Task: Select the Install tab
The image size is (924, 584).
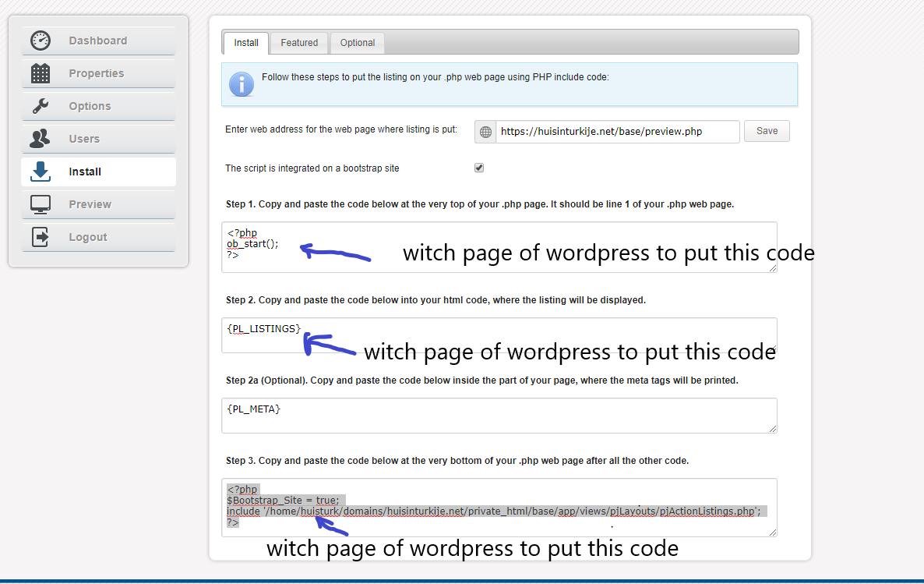Action: tap(246, 43)
